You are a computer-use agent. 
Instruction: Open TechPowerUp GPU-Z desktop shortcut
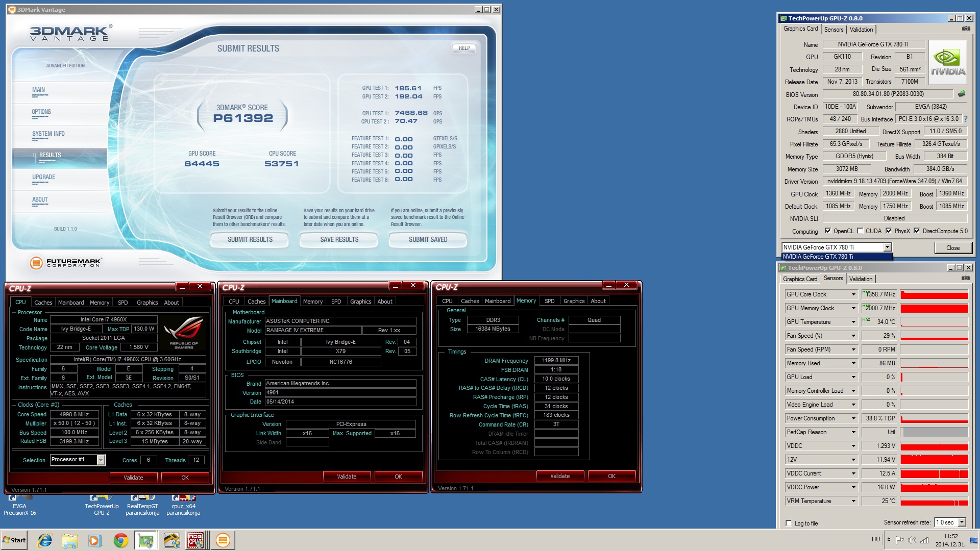(102, 505)
